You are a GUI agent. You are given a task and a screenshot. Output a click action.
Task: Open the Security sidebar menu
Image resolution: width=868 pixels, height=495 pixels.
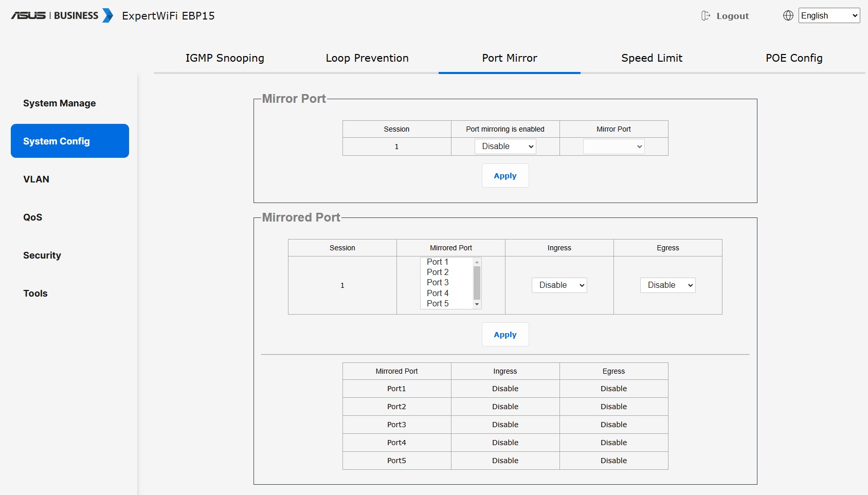[x=42, y=255]
